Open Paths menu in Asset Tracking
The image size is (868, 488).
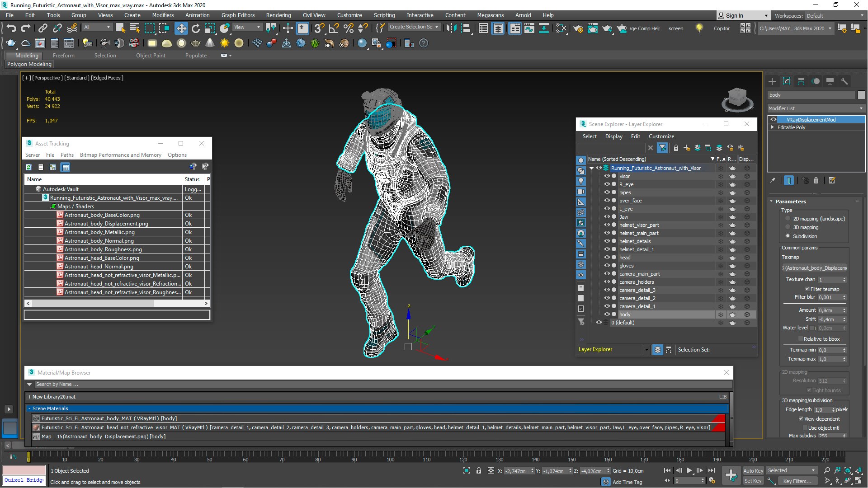tap(67, 155)
